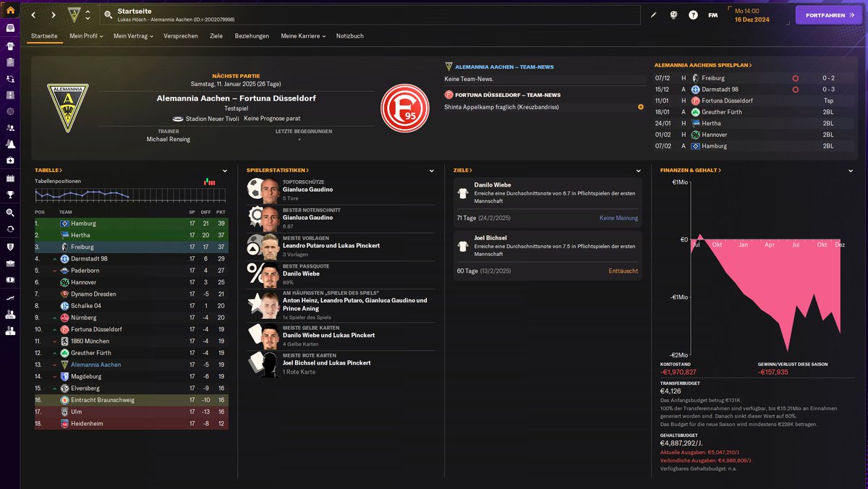Expand the Mein Vertrag dropdown
Image resolution: width=868 pixels, height=489 pixels.
coord(133,35)
